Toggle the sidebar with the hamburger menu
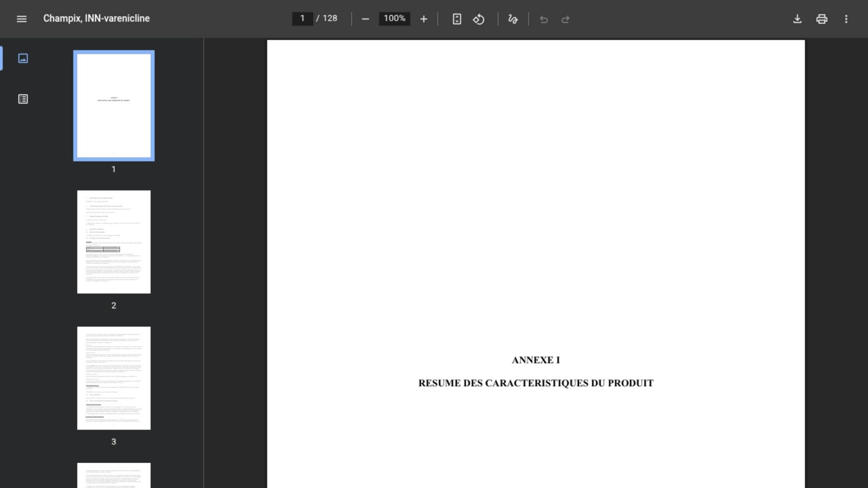 [22, 19]
